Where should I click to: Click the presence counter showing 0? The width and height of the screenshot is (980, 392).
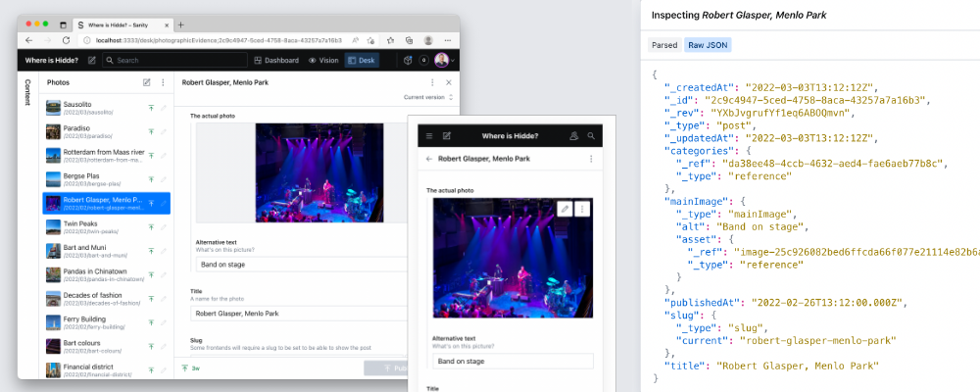[x=423, y=61]
